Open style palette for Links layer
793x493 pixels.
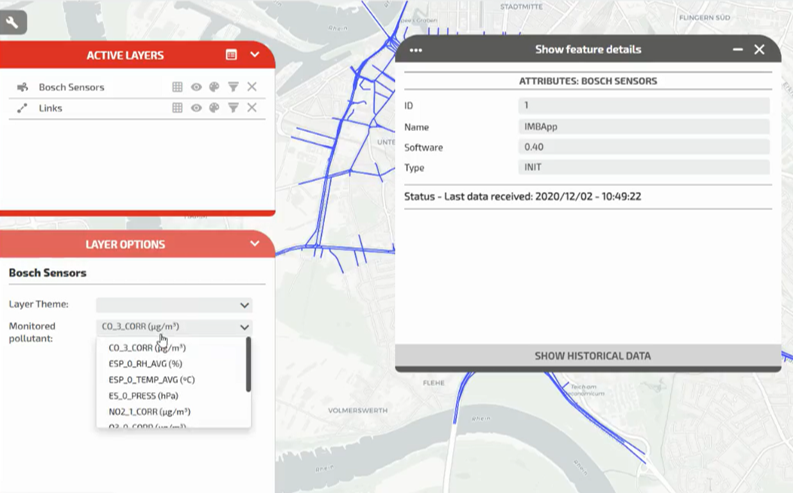point(214,108)
